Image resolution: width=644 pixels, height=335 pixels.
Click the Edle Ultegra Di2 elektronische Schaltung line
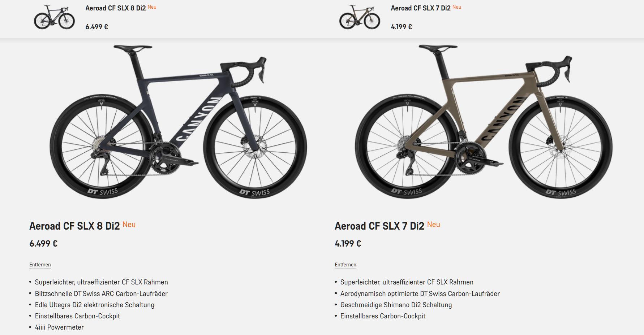(x=95, y=305)
